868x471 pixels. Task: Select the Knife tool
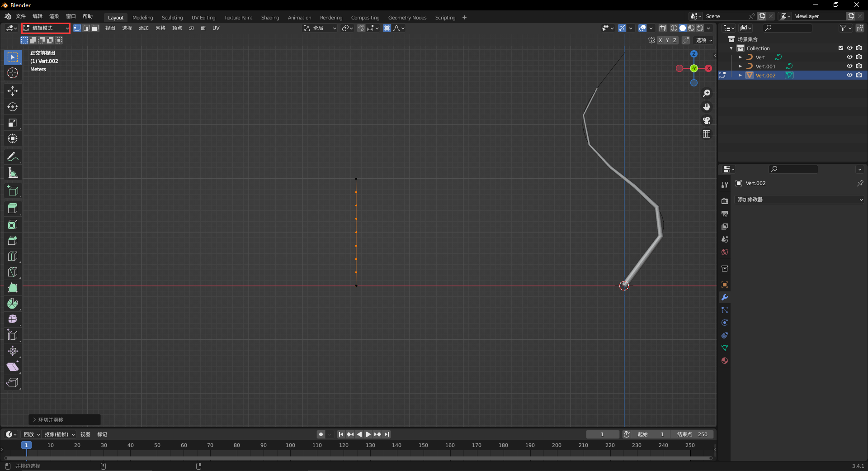(13, 272)
